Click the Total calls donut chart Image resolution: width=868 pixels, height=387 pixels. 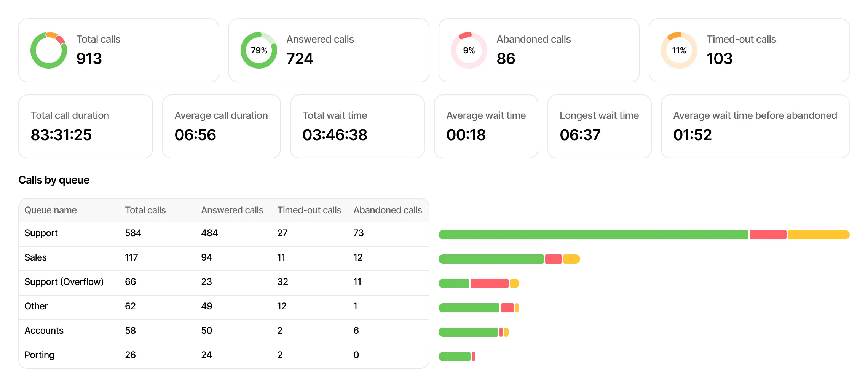49,50
